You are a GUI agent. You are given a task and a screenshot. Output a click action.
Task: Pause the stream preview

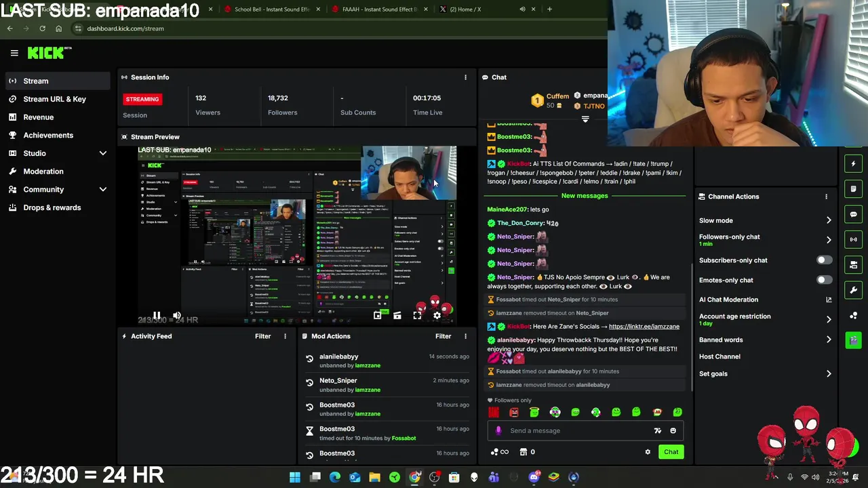(x=157, y=316)
